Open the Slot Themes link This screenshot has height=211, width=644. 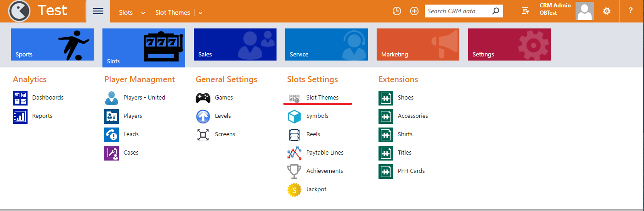[x=322, y=98]
